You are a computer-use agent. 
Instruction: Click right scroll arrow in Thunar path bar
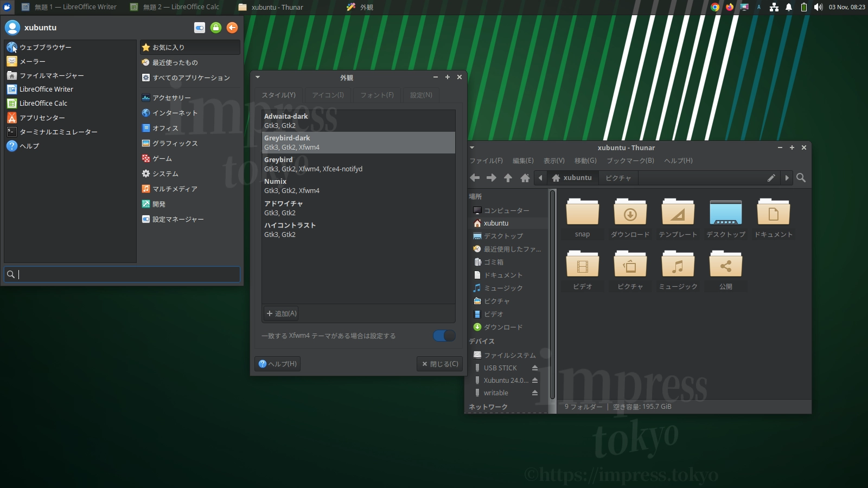[x=787, y=178]
